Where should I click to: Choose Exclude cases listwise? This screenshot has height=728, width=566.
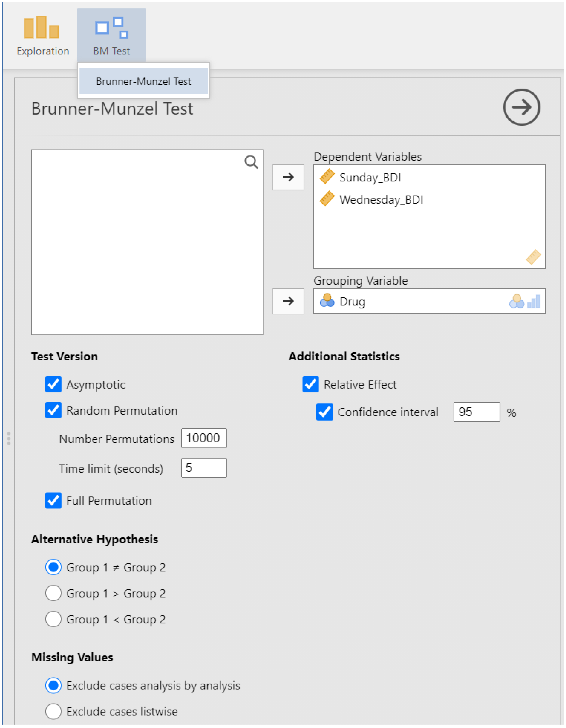53,711
